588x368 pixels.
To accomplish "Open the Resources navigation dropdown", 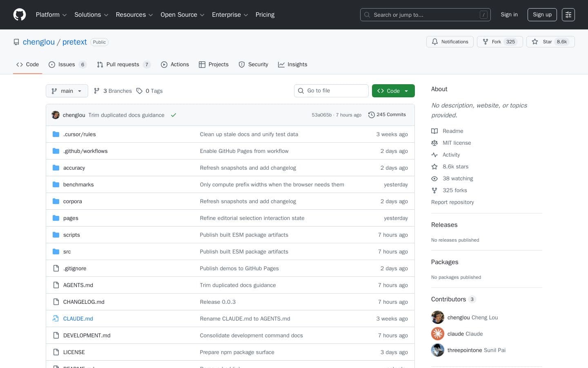I will point(134,15).
